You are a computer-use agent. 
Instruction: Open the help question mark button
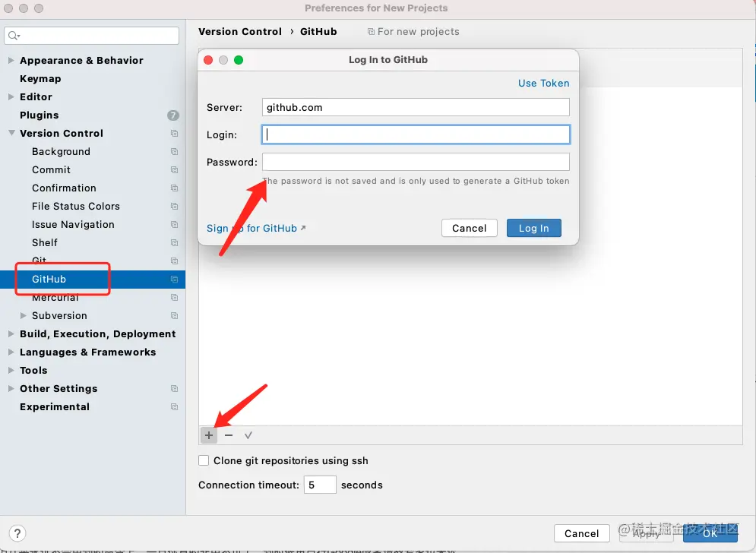click(17, 533)
